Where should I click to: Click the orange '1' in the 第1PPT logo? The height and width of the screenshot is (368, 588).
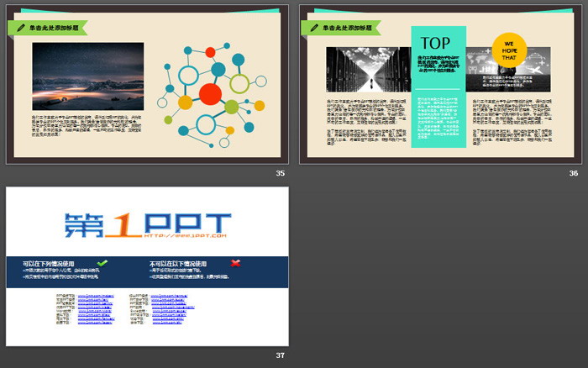(x=121, y=224)
